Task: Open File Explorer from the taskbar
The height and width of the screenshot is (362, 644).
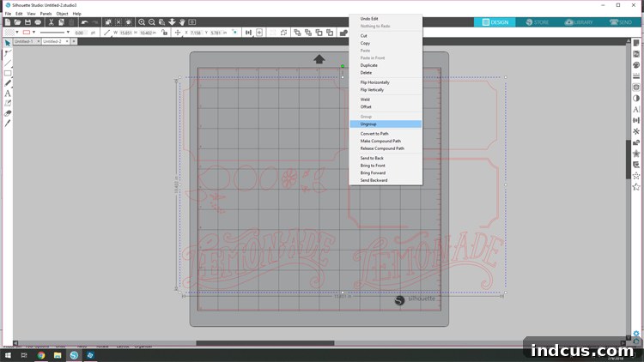Action: 58,355
